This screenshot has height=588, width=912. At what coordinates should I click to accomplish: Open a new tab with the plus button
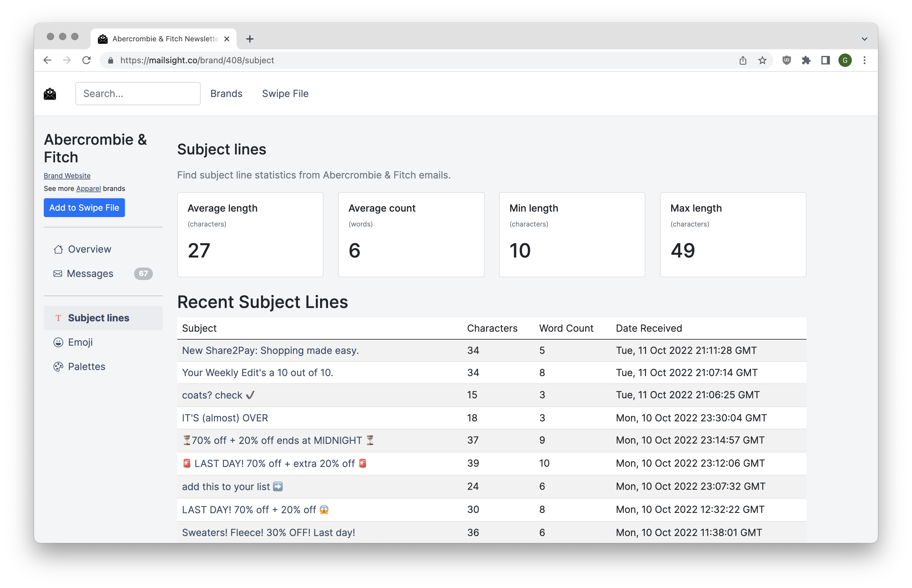point(250,39)
